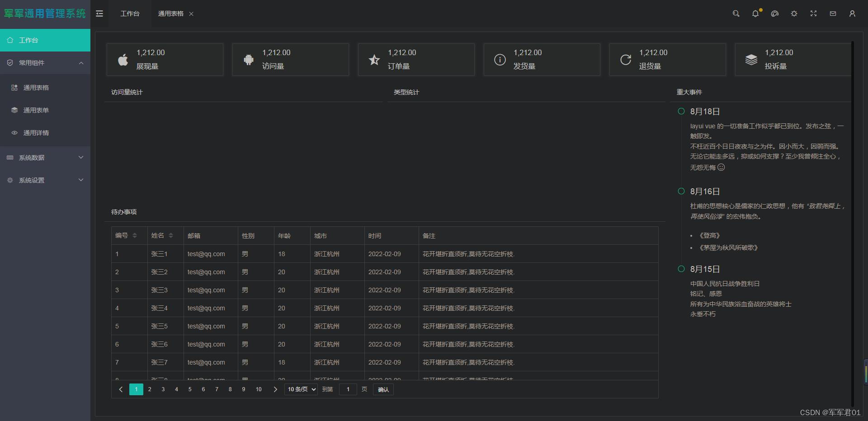
Task: Click the 备注 column header
Action: (538, 236)
